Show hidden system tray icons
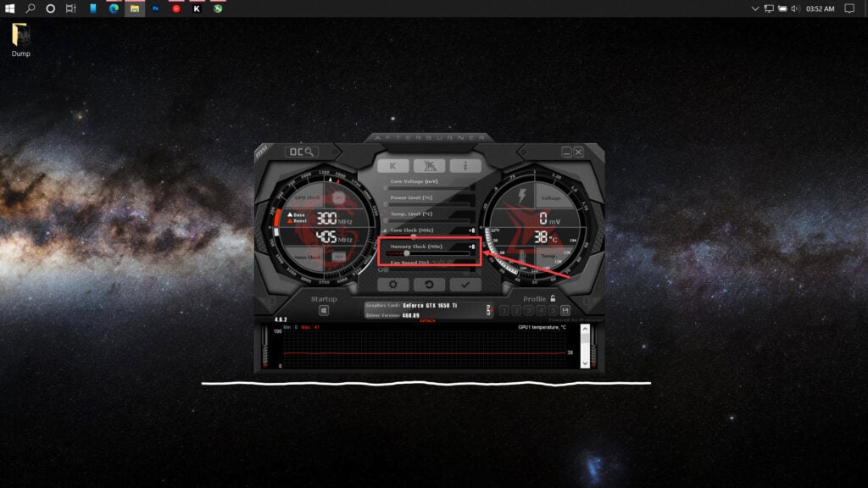Image resolution: width=868 pixels, height=488 pixels. pos(755,8)
